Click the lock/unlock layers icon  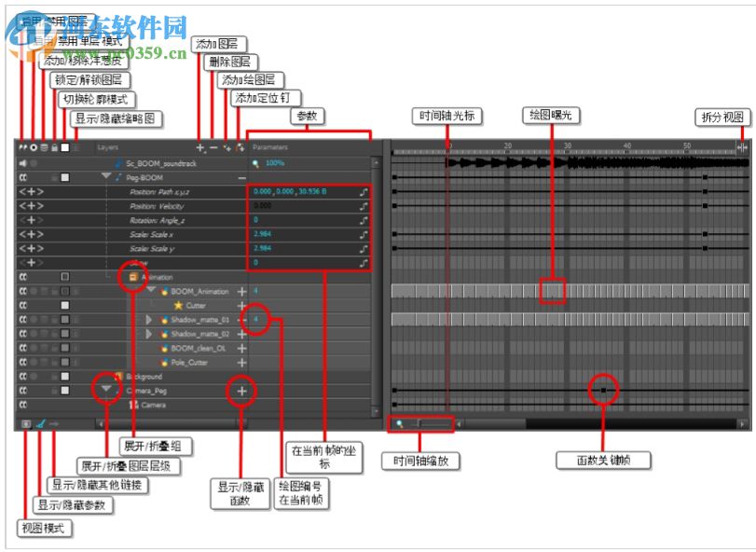click(x=54, y=147)
